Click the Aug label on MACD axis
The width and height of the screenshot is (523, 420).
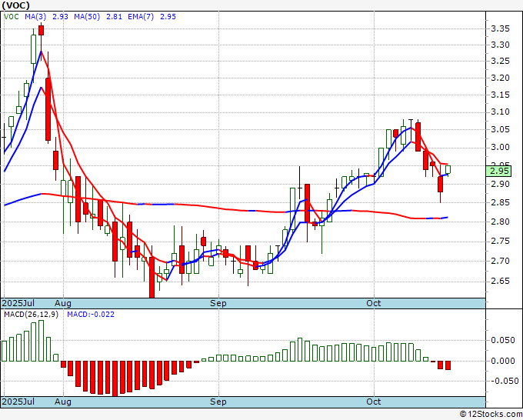point(63,402)
